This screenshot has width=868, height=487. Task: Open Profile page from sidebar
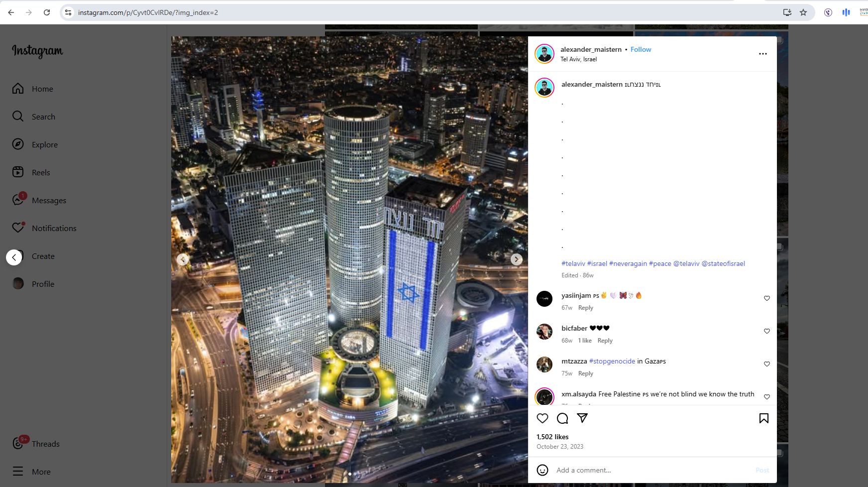tap(43, 284)
